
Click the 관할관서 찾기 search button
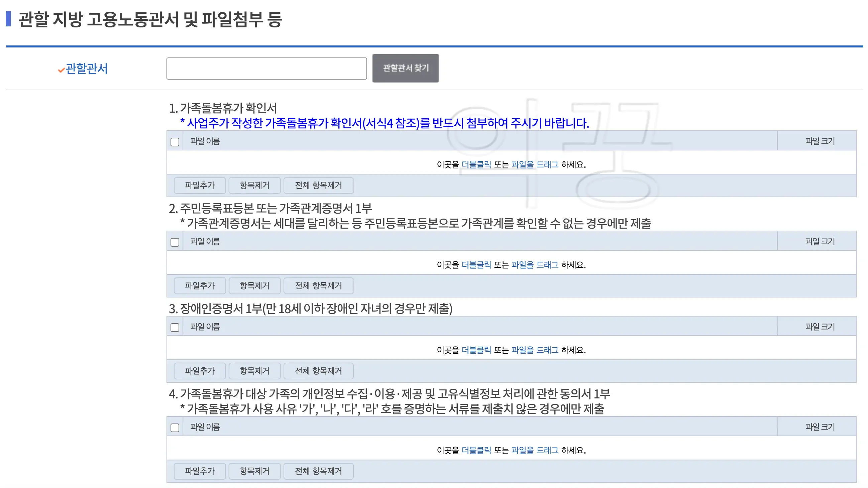[405, 68]
